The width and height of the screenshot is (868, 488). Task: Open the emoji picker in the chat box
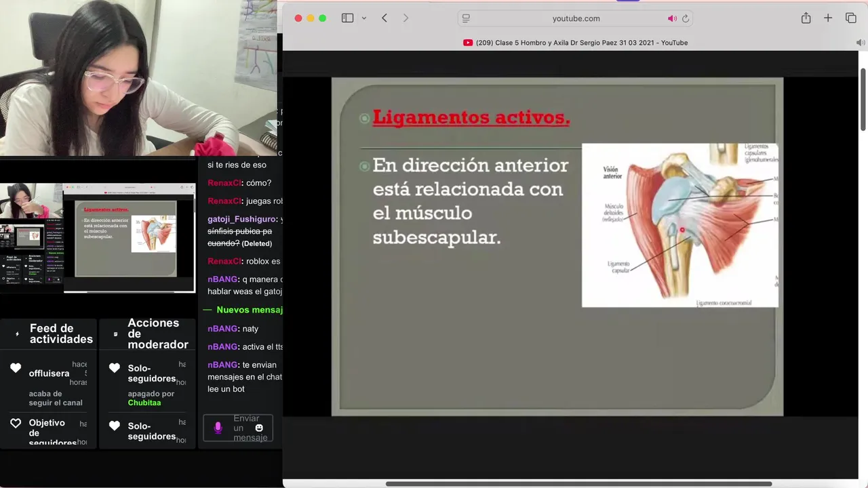pyautogui.click(x=259, y=428)
